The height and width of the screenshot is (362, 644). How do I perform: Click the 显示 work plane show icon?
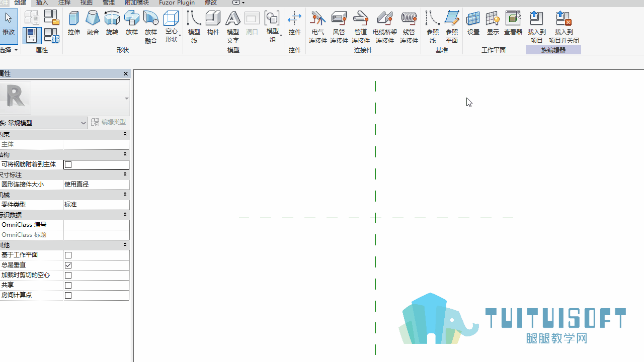click(x=493, y=24)
